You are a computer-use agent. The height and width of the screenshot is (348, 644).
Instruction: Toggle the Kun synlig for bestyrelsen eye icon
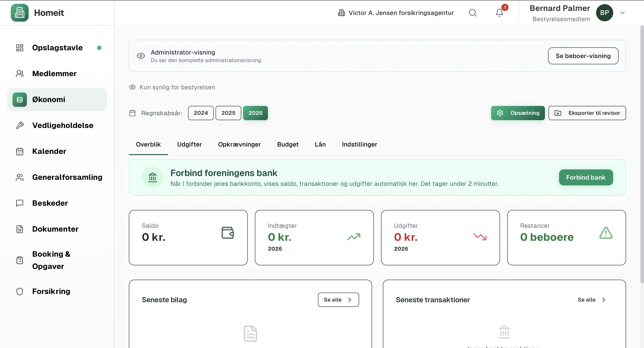[x=132, y=87]
